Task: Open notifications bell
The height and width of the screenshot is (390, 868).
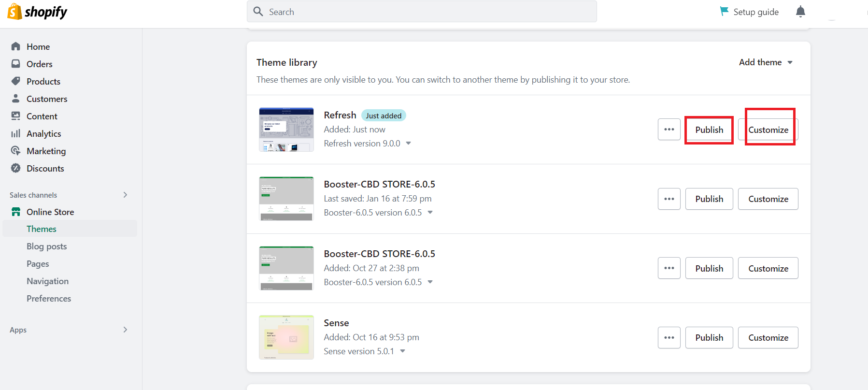Action: pos(800,12)
